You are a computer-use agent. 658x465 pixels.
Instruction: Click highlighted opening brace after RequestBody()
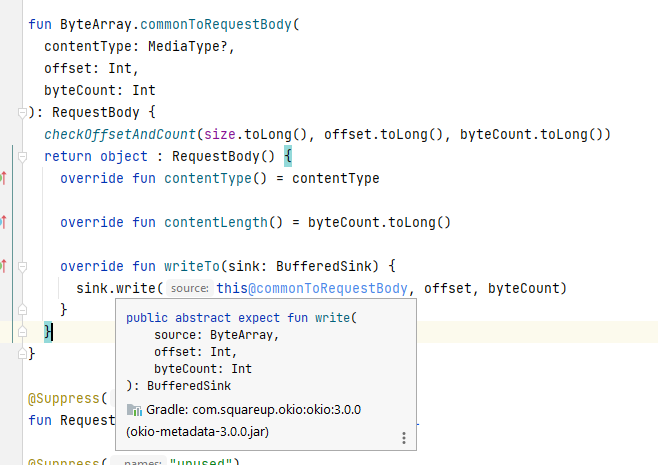288,157
